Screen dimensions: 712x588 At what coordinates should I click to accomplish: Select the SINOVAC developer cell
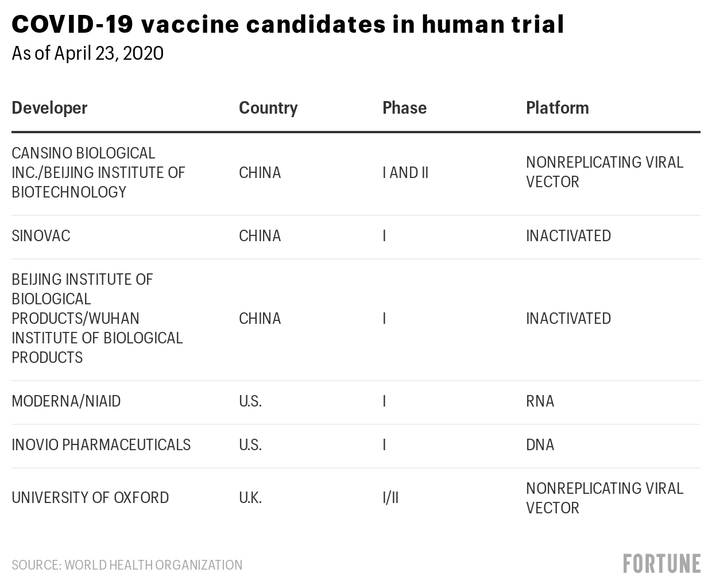[x=41, y=236]
